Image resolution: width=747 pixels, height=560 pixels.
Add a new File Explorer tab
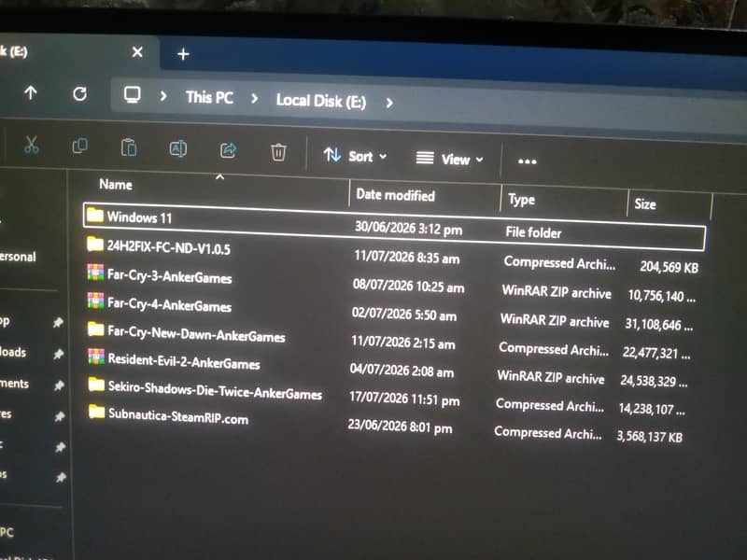(x=183, y=54)
